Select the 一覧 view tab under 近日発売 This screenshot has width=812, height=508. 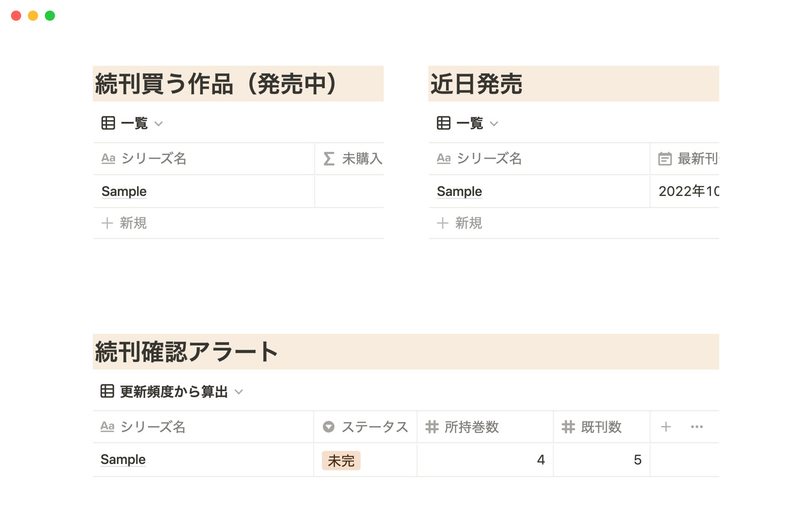(469, 123)
